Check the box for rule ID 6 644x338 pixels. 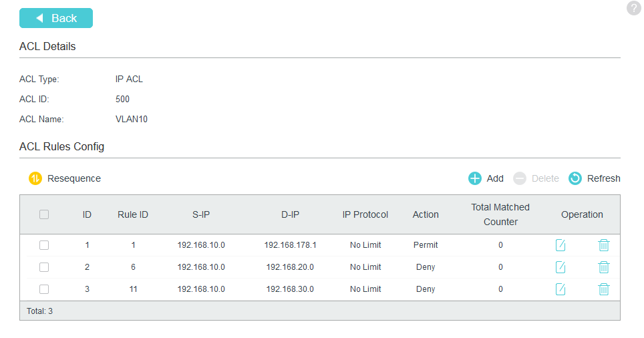[44, 267]
